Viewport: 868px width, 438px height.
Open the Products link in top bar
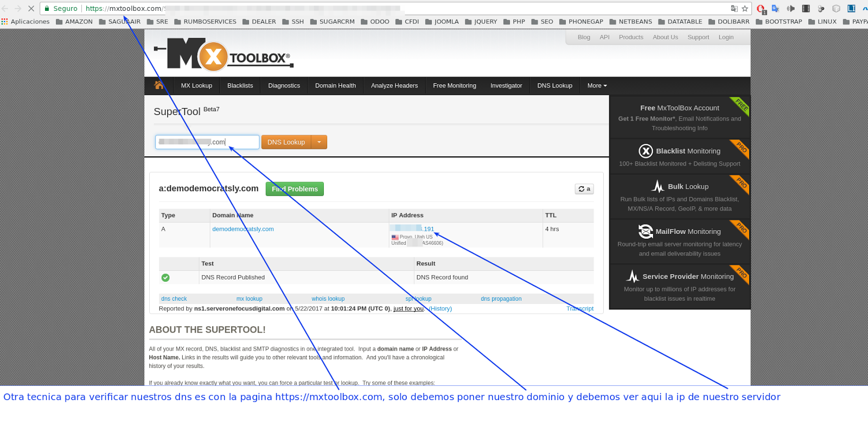click(x=631, y=37)
